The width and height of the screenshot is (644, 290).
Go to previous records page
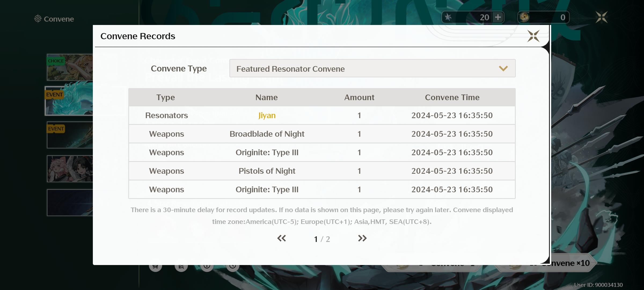pos(281,238)
